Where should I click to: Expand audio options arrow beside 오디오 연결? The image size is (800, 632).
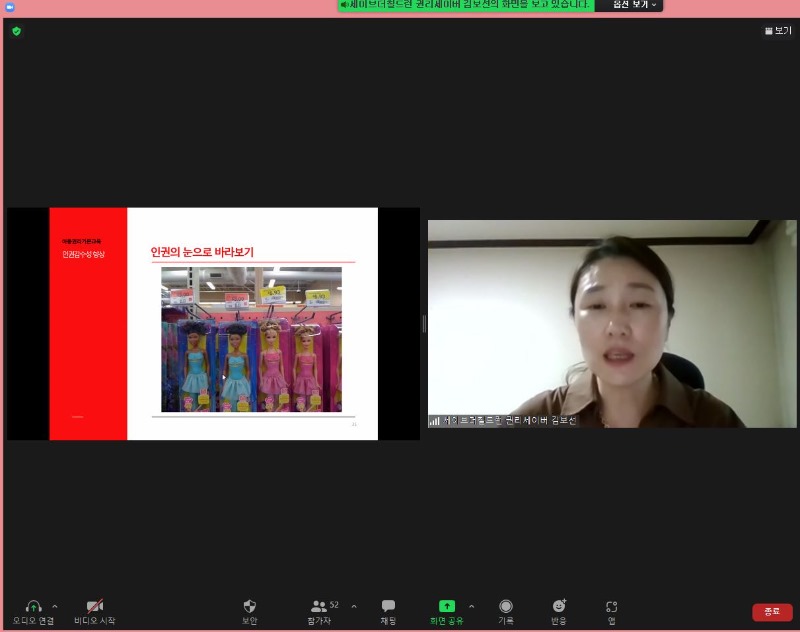tap(55, 606)
